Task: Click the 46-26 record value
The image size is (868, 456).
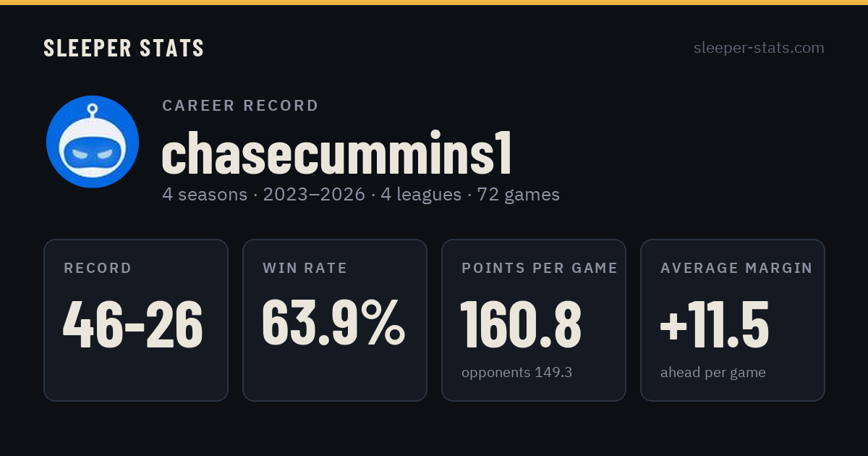Action: click(x=133, y=324)
